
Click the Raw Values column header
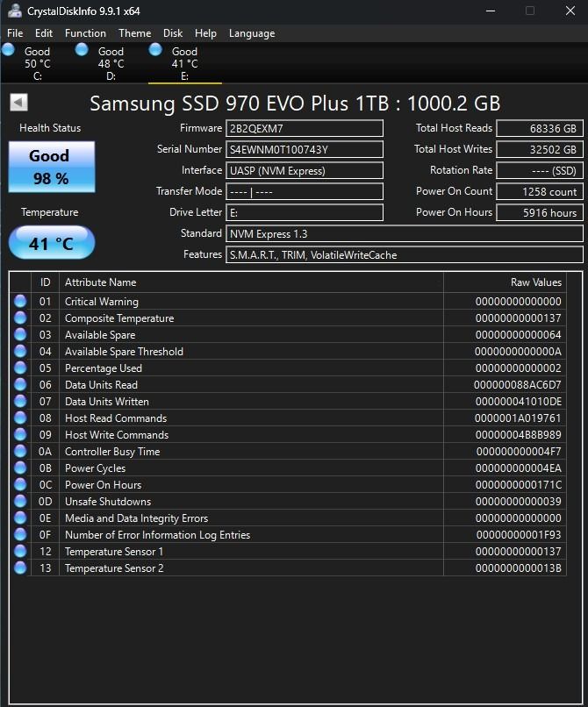click(x=505, y=282)
